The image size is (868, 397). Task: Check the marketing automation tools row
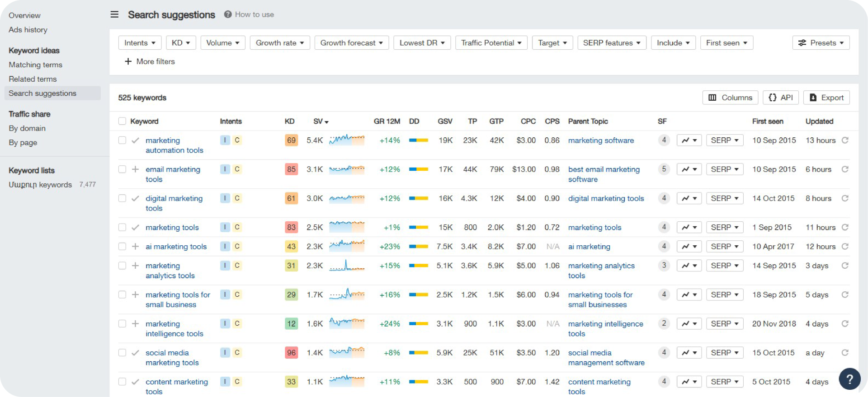[x=122, y=140]
